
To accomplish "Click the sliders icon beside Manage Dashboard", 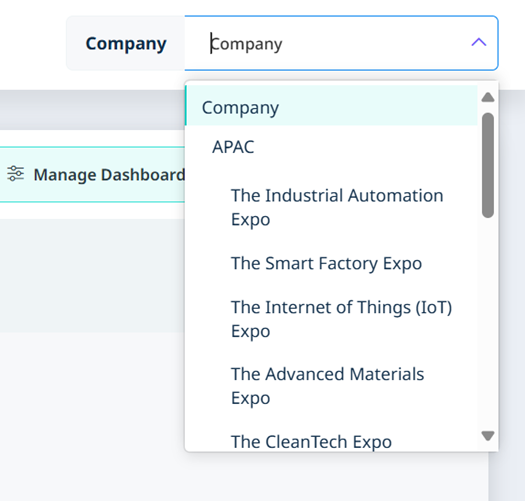I will (15, 173).
